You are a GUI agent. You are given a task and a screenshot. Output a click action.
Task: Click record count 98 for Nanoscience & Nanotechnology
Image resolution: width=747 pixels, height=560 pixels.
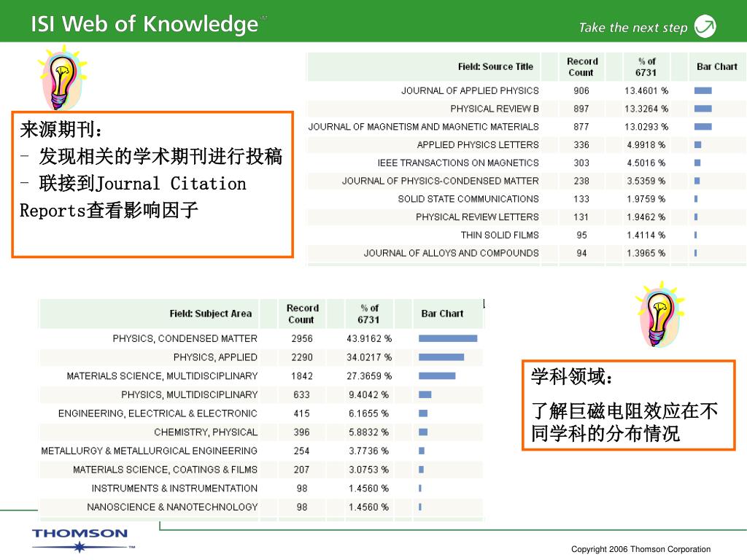point(302,507)
